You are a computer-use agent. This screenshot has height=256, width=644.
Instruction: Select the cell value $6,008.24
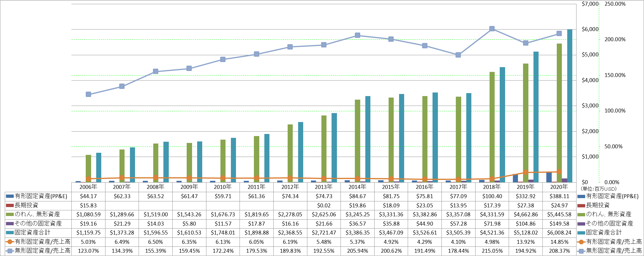coord(559,232)
